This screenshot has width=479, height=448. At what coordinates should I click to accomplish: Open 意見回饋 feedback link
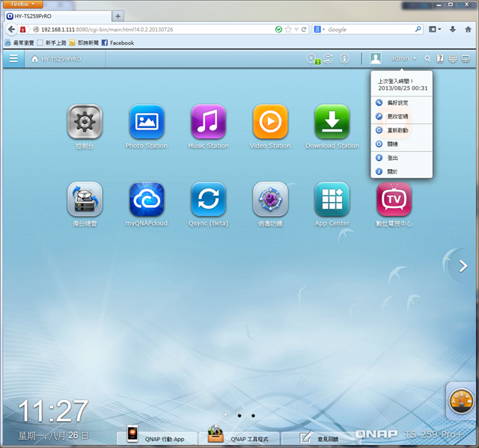320,438
